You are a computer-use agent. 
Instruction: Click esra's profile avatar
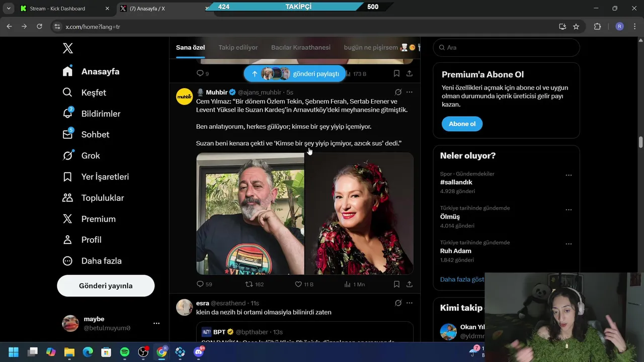[x=185, y=307]
